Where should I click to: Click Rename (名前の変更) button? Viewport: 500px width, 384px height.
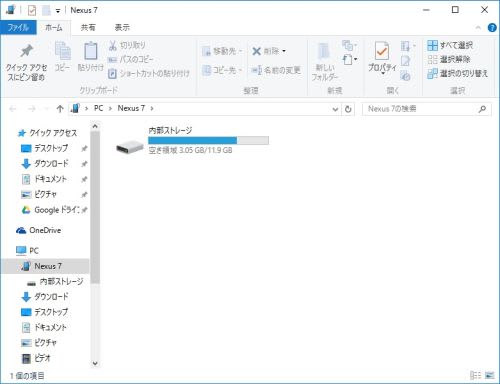tap(276, 70)
